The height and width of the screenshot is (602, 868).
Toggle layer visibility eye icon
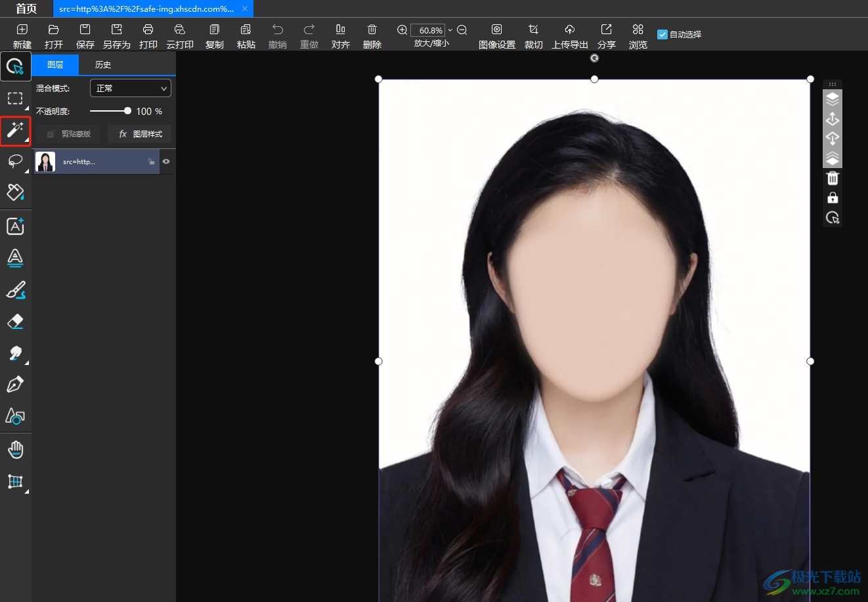click(166, 161)
